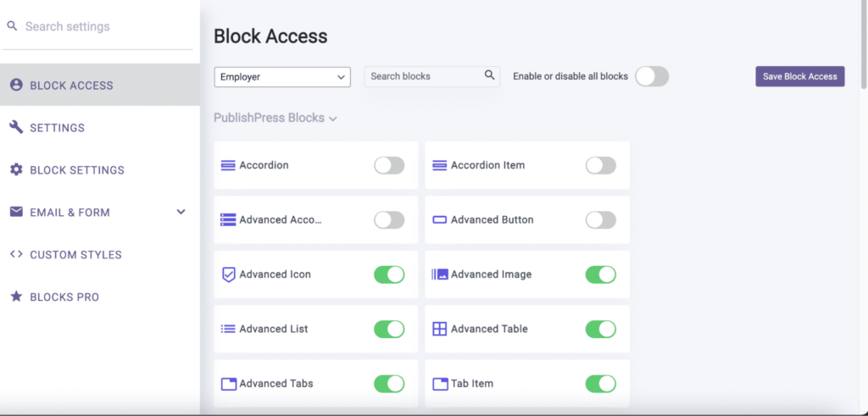Select Email & Form in sidebar
The height and width of the screenshot is (416, 868).
(x=100, y=212)
